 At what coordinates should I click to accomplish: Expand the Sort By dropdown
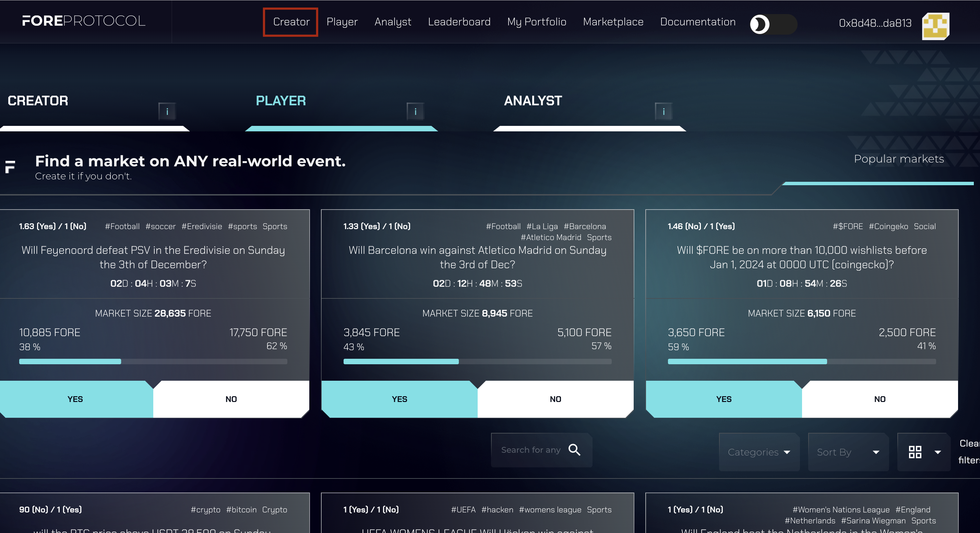[848, 452]
